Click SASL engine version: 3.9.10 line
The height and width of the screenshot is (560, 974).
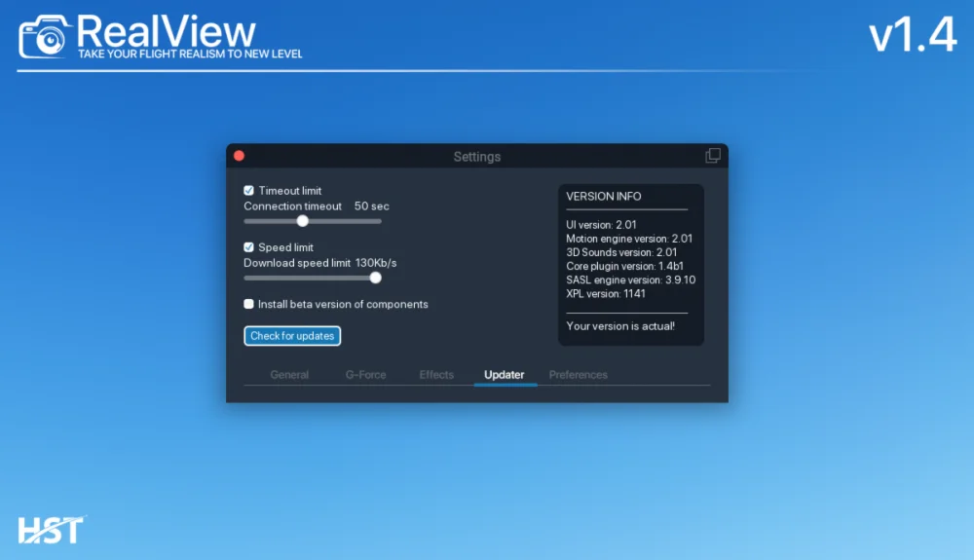coord(631,280)
